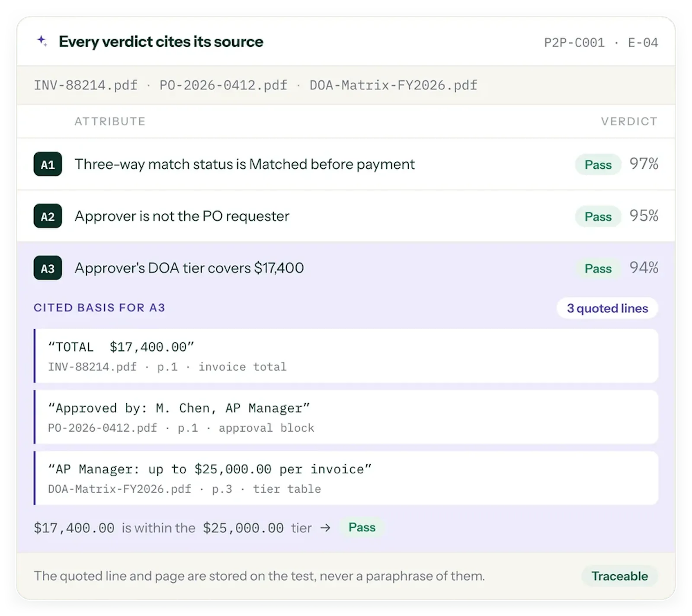
Task: Click the E-04 test identifier
Action: [x=643, y=42]
